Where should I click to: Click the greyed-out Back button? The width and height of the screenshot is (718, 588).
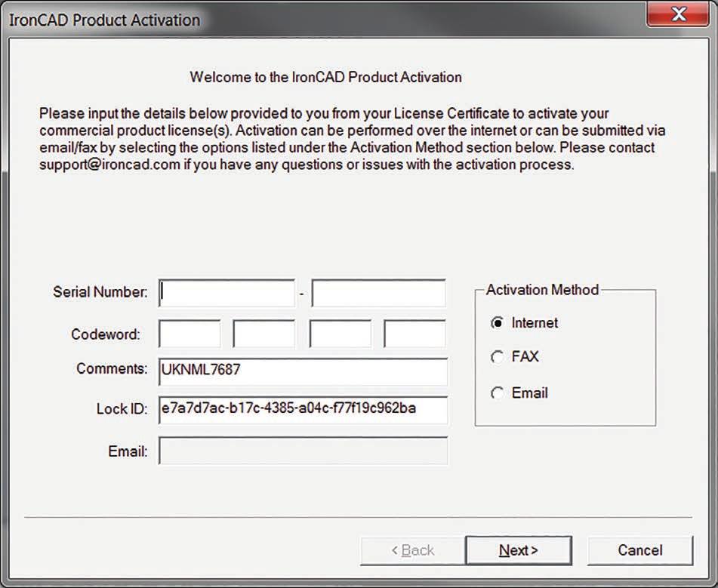click(412, 550)
